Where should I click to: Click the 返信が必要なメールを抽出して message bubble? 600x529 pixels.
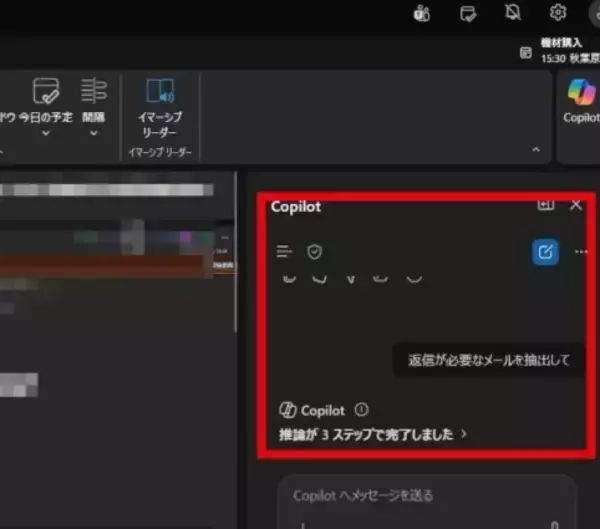(x=489, y=360)
